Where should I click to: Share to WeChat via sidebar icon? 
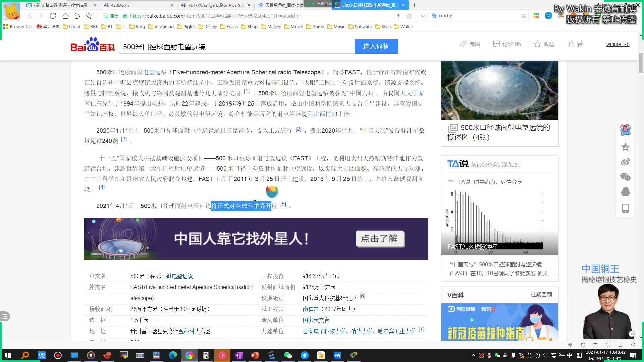625,177
